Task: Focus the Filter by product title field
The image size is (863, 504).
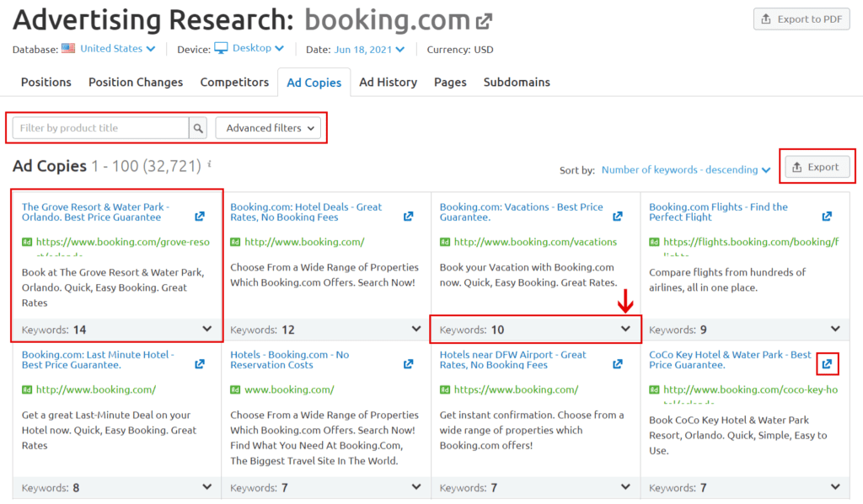Action: (101, 128)
